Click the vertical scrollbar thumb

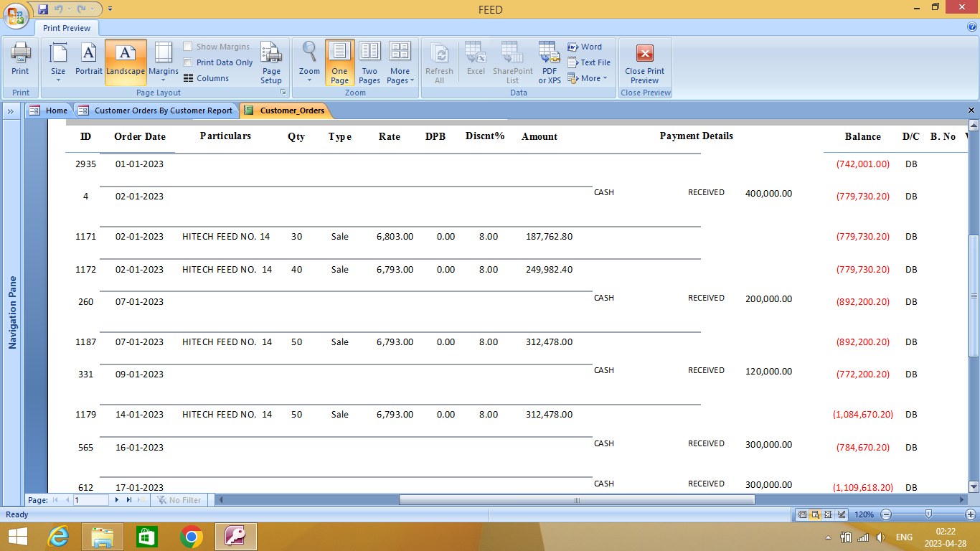coord(974,296)
